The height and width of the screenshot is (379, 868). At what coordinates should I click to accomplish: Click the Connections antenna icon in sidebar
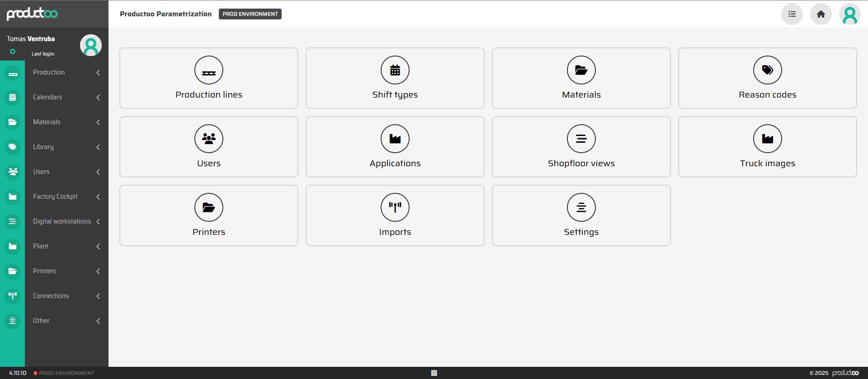[13, 296]
